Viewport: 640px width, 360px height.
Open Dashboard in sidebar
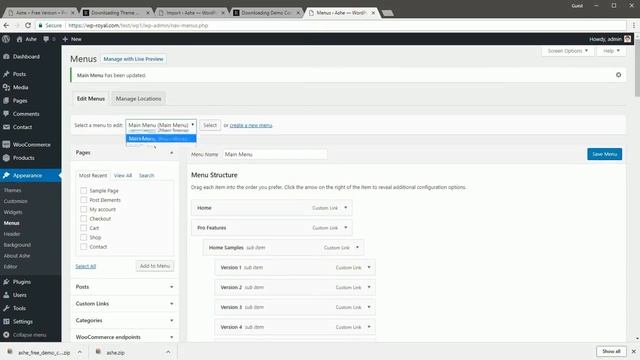click(x=26, y=56)
